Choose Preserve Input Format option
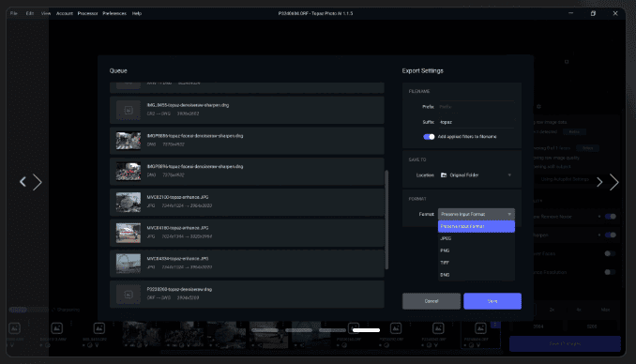 477,226
